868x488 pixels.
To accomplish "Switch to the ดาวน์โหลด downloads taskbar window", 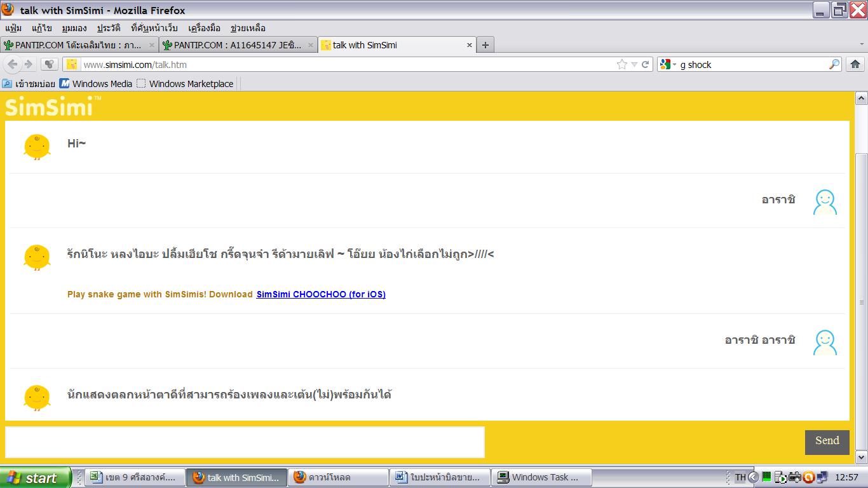I will (339, 477).
